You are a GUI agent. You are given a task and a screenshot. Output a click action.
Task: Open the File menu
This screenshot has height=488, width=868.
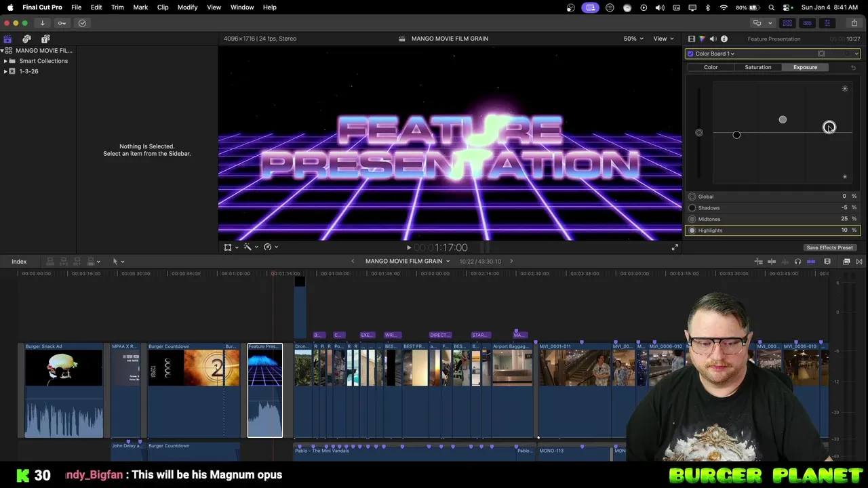pos(77,7)
